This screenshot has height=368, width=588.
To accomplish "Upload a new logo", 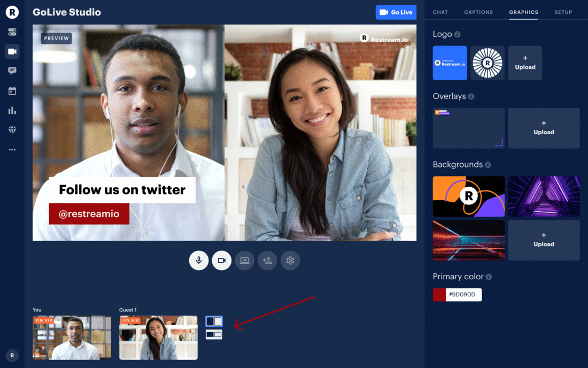I will (525, 63).
